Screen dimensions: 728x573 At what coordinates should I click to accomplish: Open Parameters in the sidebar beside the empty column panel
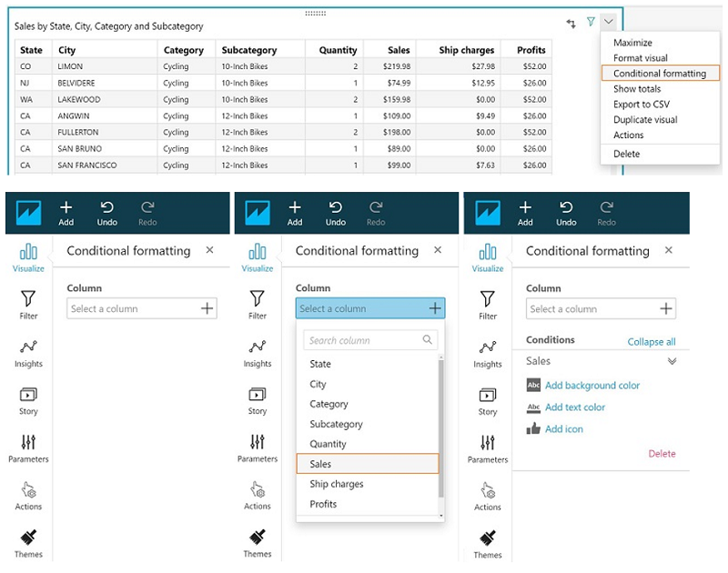tap(28, 449)
